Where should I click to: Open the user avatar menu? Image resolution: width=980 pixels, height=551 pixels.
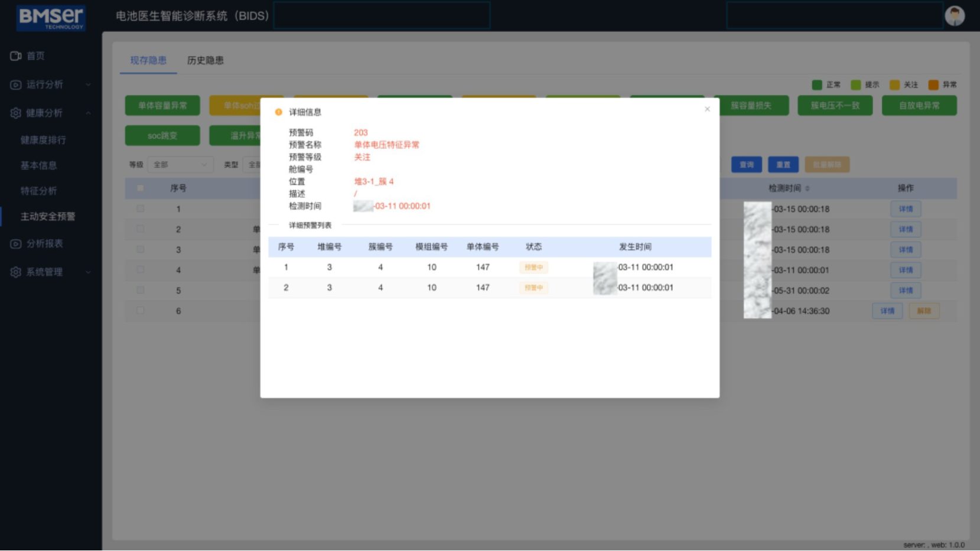click(x=955, y=16)
